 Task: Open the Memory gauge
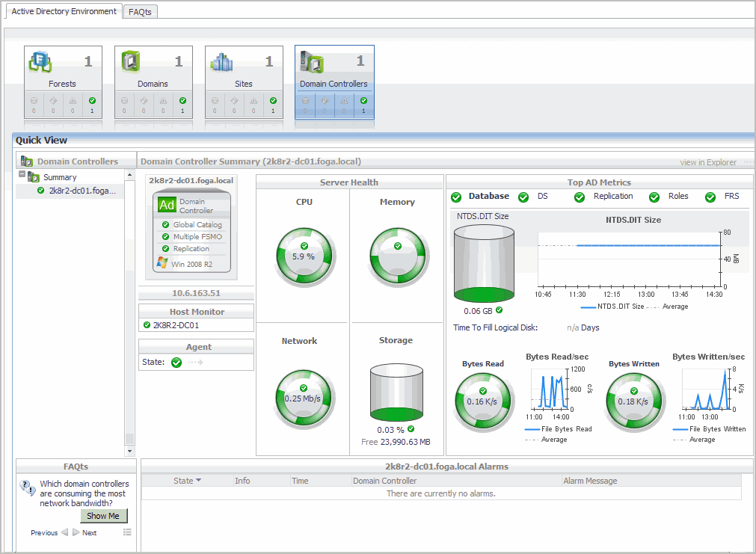pos(397,256)
